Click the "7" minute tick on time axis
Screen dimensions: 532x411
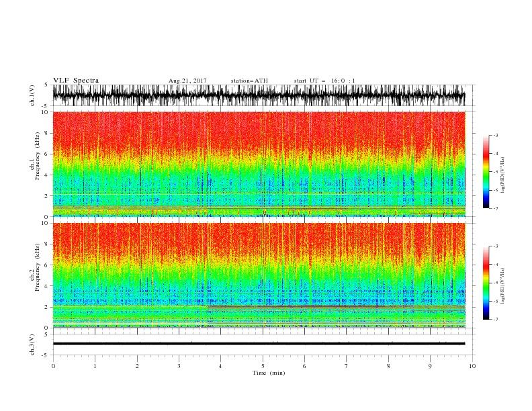point(347,366)
